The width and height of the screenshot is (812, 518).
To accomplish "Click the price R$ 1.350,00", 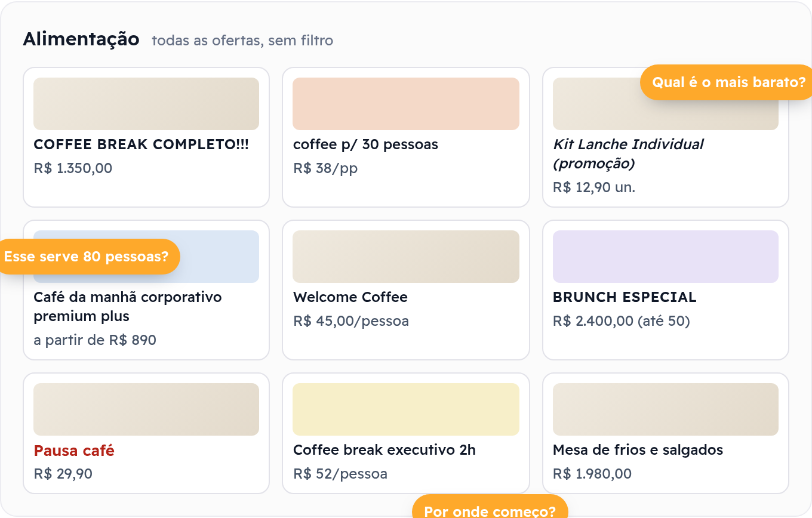I will tap(73, 168).
